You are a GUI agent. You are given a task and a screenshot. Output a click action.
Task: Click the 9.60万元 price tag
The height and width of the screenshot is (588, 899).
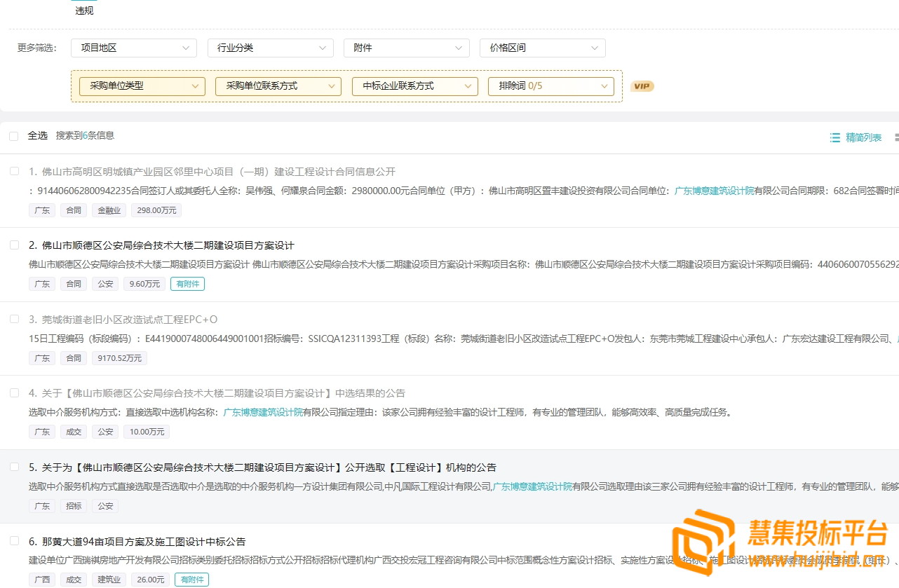[144, 284]
